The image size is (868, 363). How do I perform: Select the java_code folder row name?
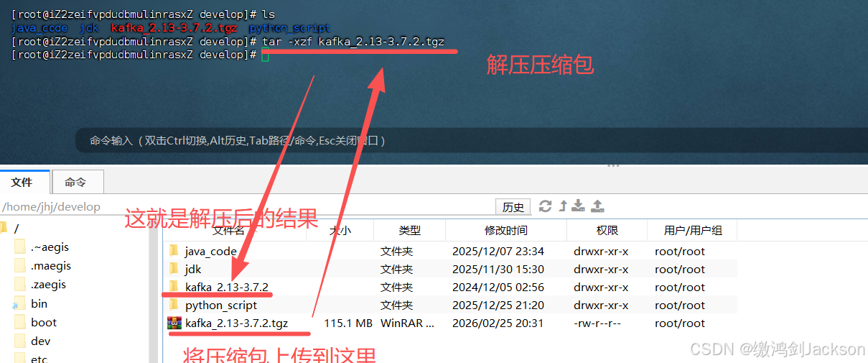point(211,251)
